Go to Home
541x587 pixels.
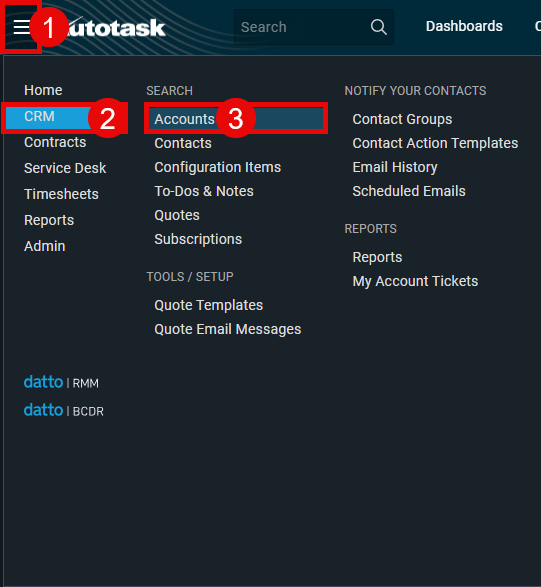pos(43,90)
